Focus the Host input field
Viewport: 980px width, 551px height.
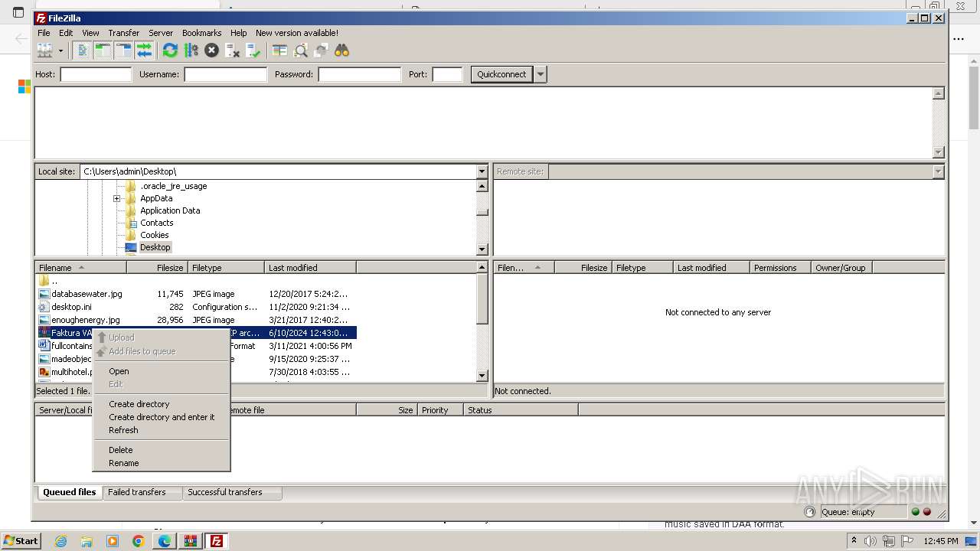pos(96,74)
